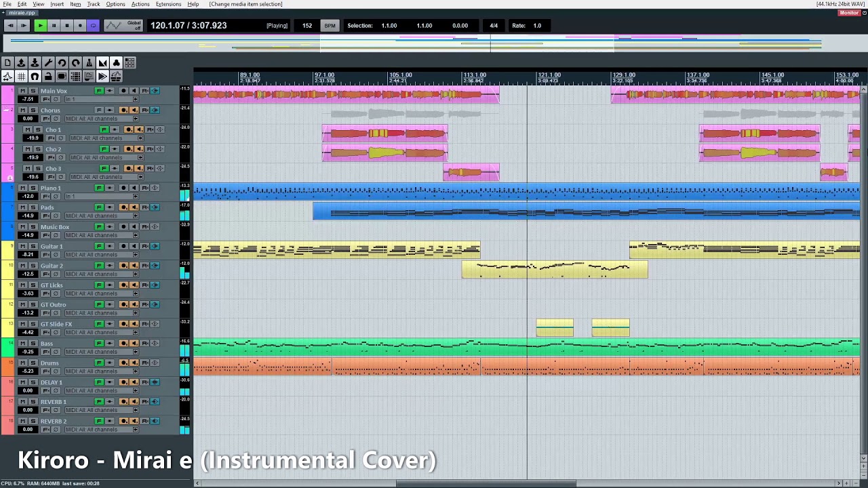Screen dimensions: 868x488
Task: Open the Actions menu
Action: click(140, 4)
